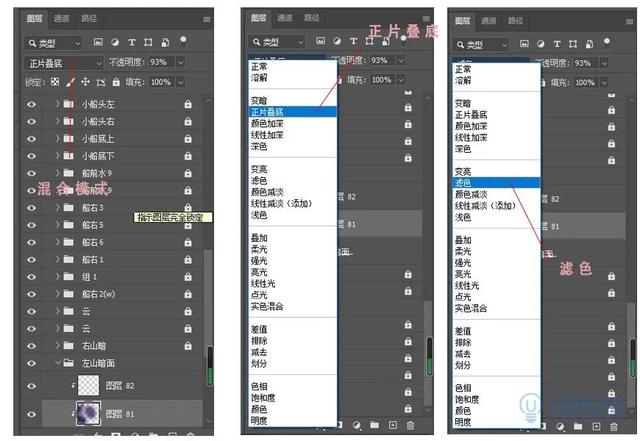Toggle visibility of 图层 82
Viewport: 640px width, 441px height.
pos(31,386)
